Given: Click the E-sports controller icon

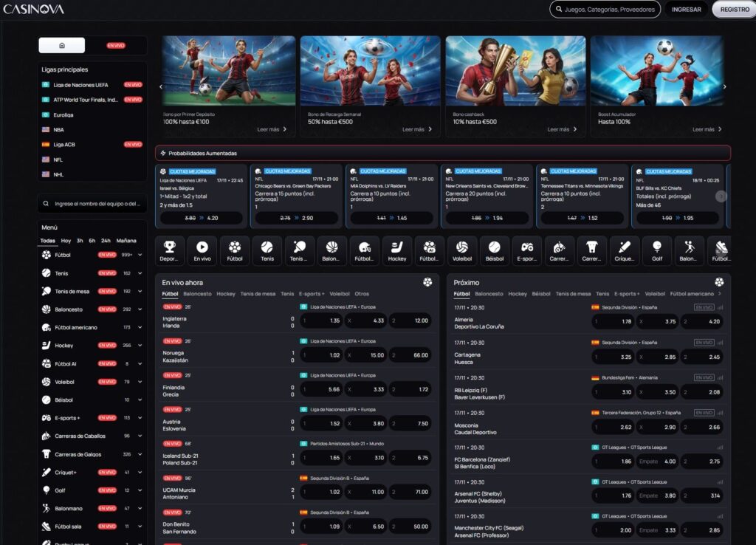Looking at the screenshot, I should pos(526,250).
